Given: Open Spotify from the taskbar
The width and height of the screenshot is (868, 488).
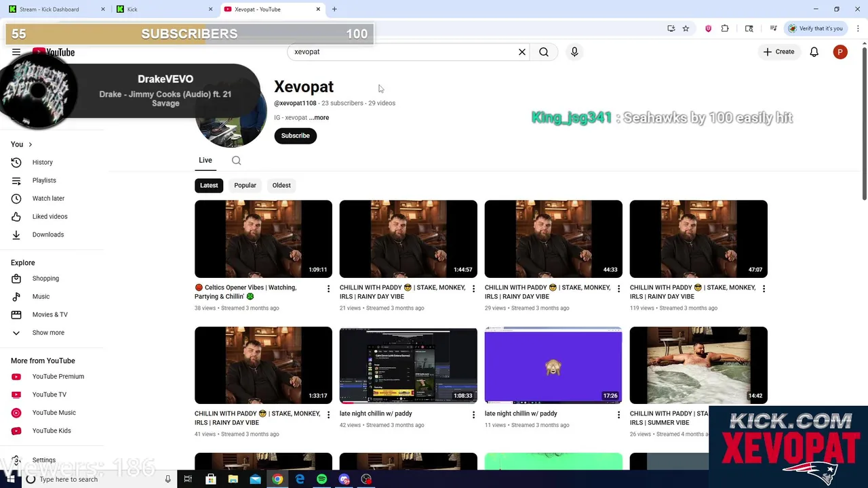Looking at the screenshot, I should pos(321,479).
